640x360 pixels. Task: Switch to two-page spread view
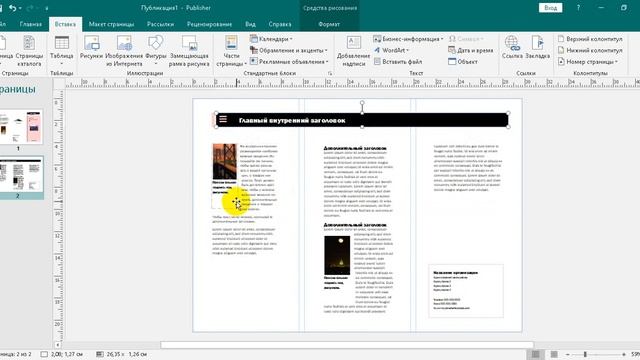point(554,354)
